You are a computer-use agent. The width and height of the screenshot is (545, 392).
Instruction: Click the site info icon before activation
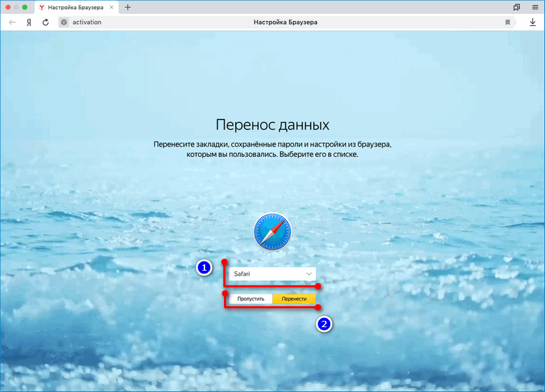[x=64, y=22]
